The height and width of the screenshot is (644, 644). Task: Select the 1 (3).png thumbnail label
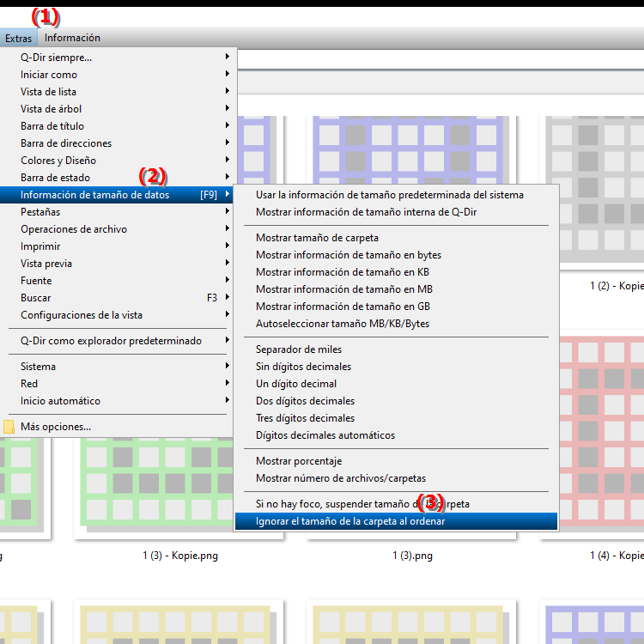413,556
